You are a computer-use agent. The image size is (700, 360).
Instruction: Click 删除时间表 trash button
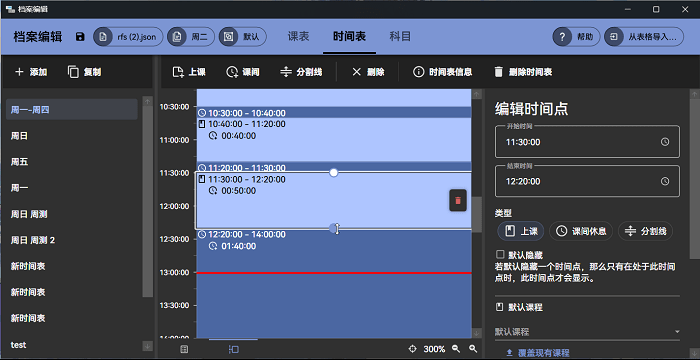coord(523,72)
